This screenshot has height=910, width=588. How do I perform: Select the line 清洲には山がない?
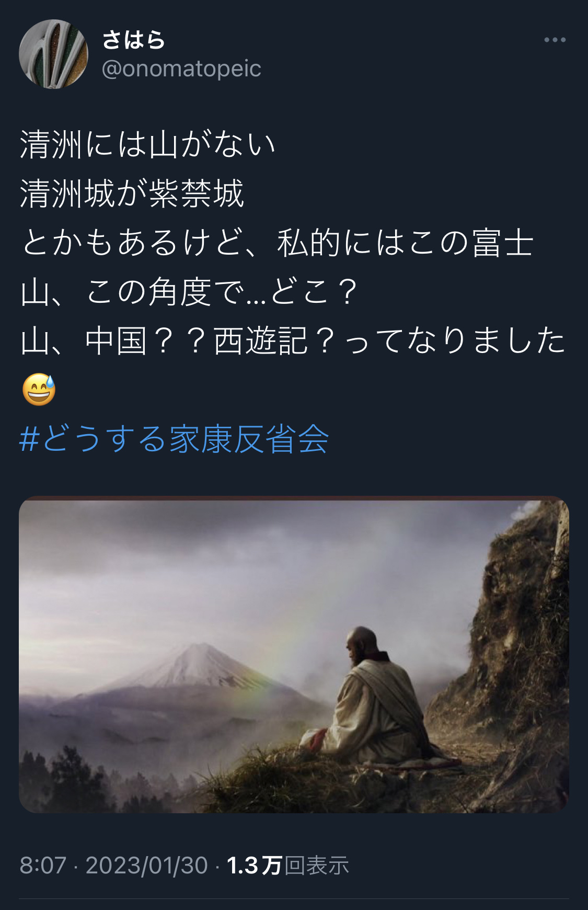148,144
